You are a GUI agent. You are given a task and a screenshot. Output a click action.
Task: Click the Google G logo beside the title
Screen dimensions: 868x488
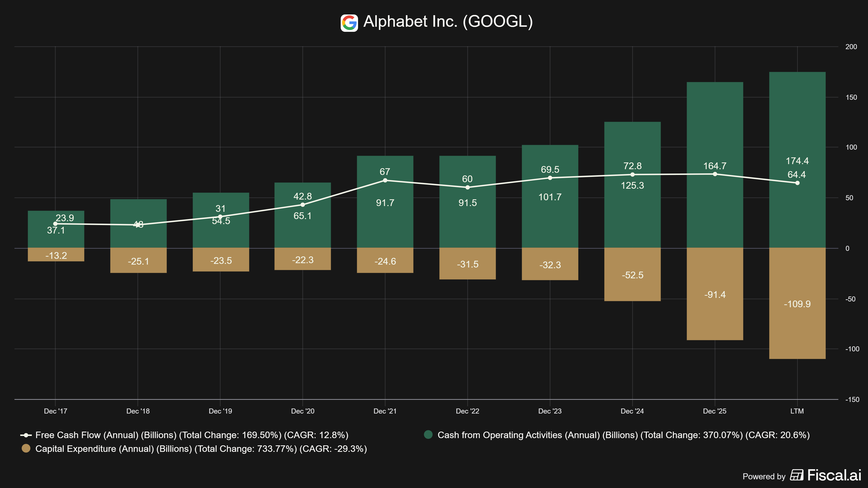click(349, 23)
